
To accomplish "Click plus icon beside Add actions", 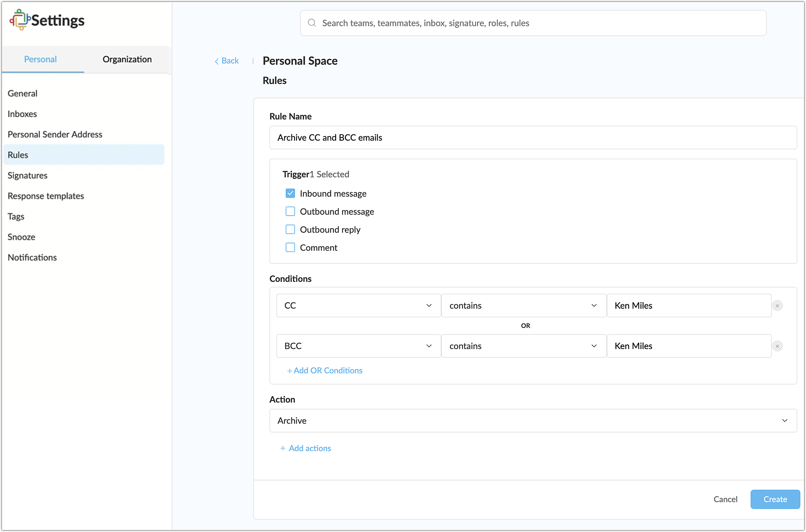I will click(x=283, y=448).
